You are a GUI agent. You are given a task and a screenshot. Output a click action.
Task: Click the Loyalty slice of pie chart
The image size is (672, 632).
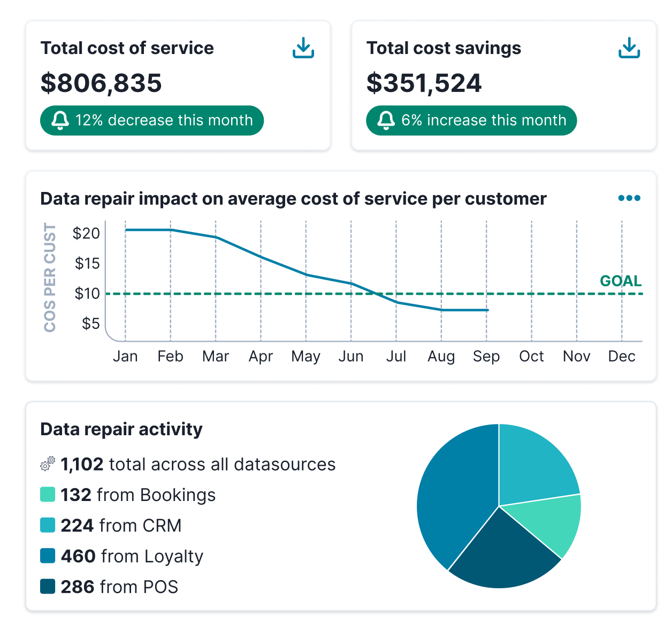[x=455, y=497]
